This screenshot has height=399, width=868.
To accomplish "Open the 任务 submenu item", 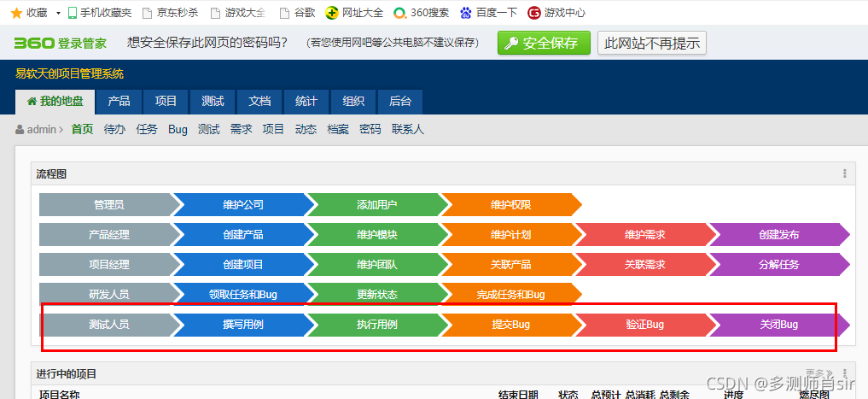I will click(x=147, y=130).
